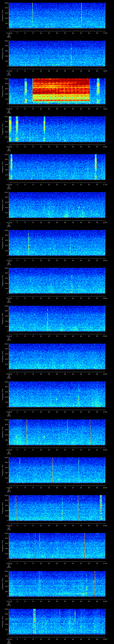This screenshot has height=644, width=114.
Task: Click Frequency (Hz) axis label of 6:18:00 spectrogram
Action: click(3, 91)
